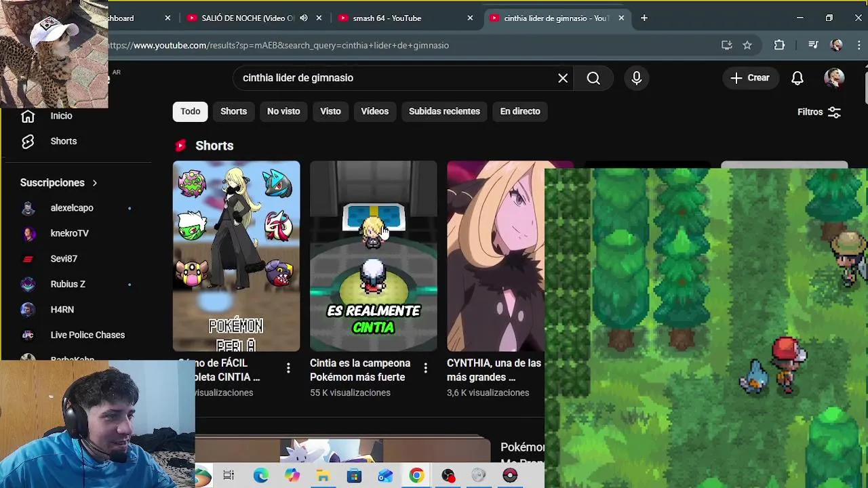This screenshot has width=868, height=488.
Task: Open the Cynthia Pokémon team short thumbnail
Action: 236,256
